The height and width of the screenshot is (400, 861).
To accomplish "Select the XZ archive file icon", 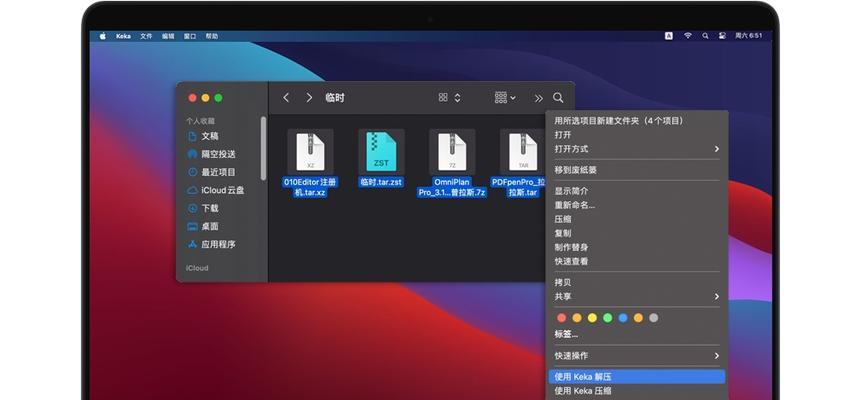I will coord(310,152).
